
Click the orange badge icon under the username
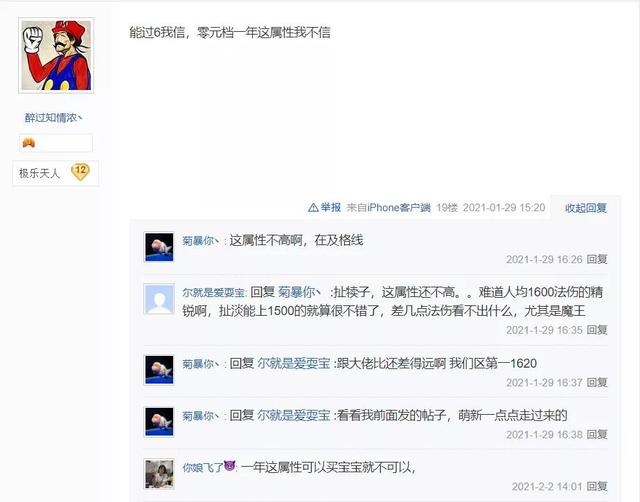[x=29, y=143]
